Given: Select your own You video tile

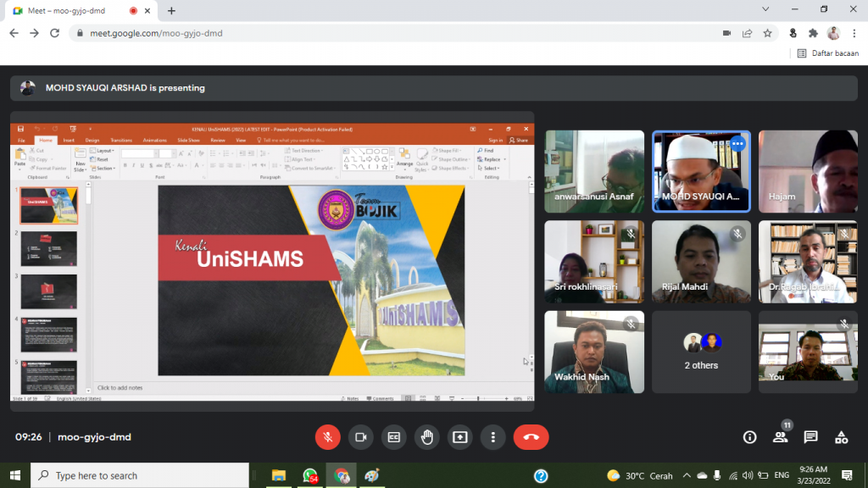Looking at the screenshot, I should click(808, 352).
